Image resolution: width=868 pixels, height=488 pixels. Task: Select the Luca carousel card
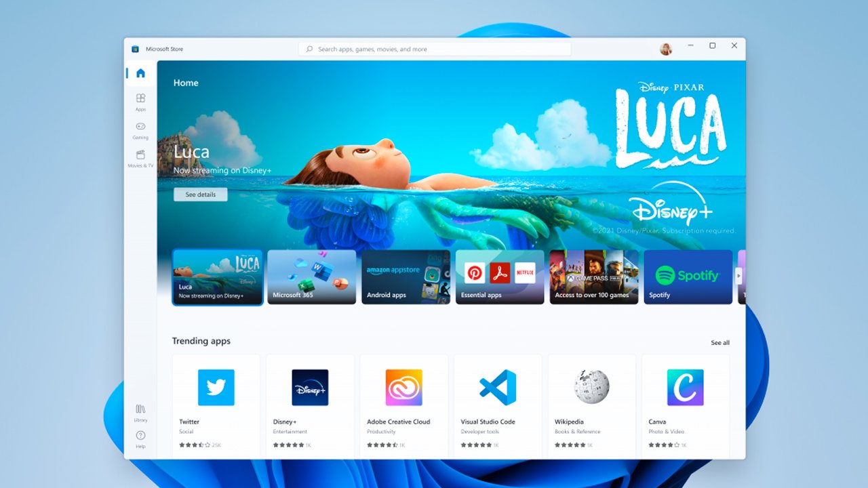click(x=218, y=277)
